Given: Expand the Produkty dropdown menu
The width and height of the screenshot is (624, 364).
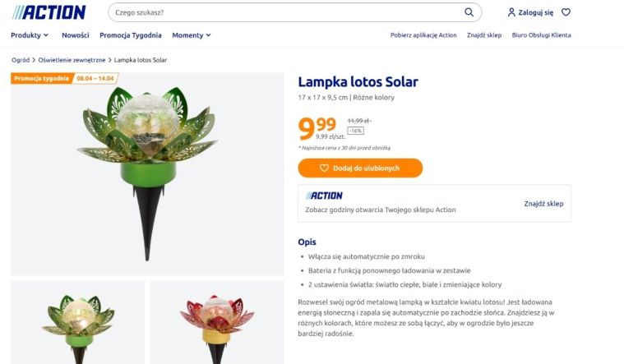Looking at the screenshot, I should click(30, 35).
